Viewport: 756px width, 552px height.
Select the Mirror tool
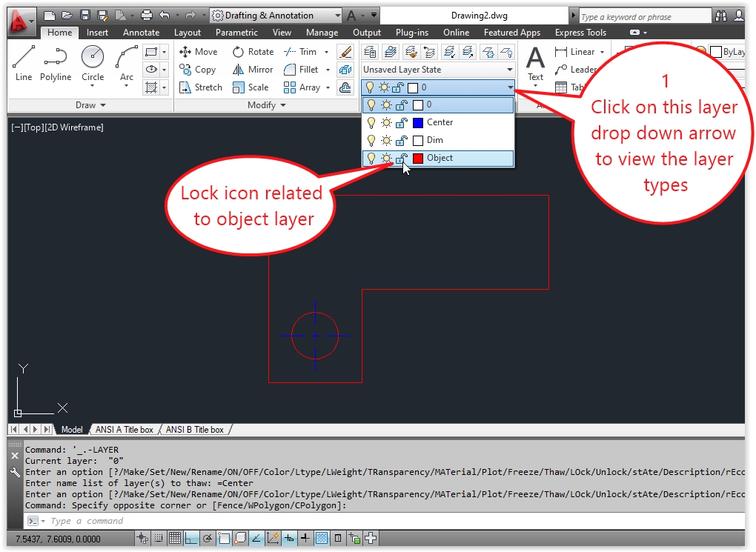point(253,69)
